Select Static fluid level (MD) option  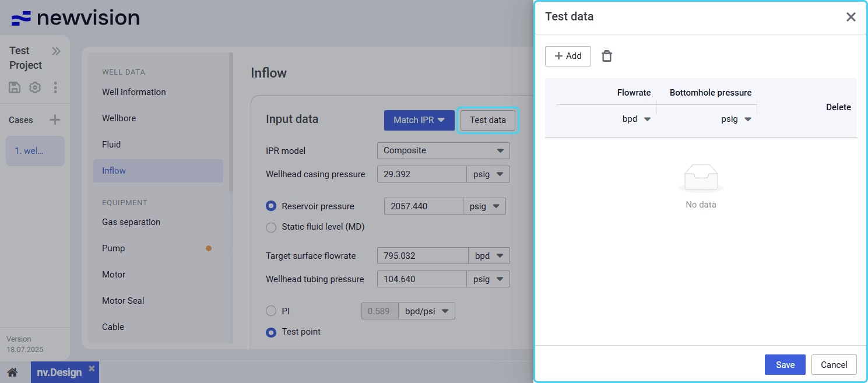tap(271, 227)
